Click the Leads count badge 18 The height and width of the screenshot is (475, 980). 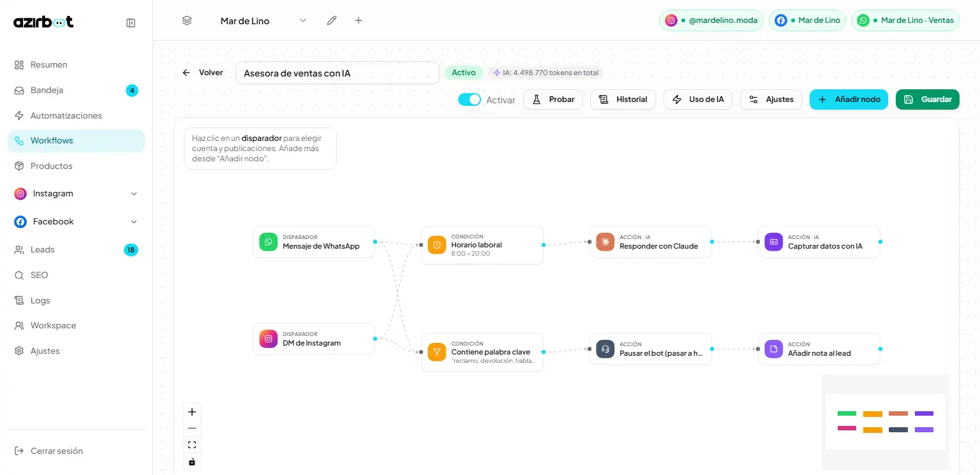coord(131,250)
